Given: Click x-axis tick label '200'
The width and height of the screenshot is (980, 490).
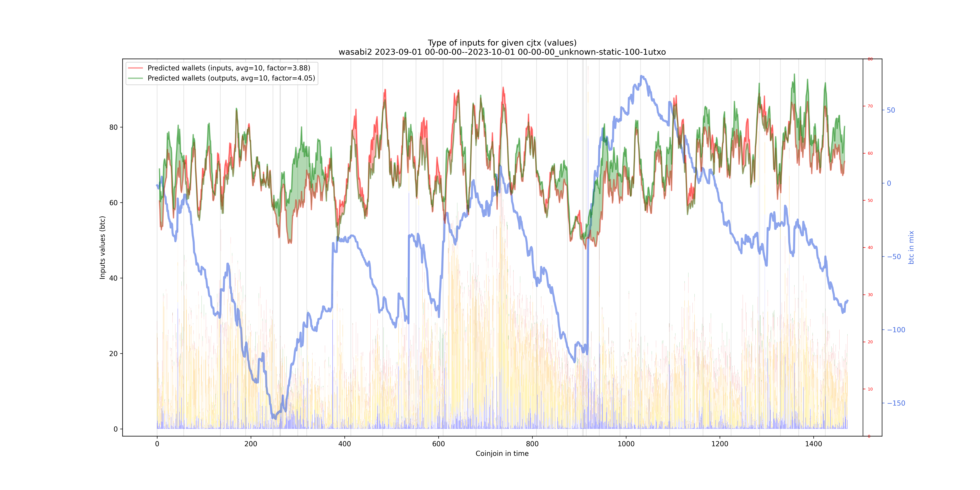Looking at the screenshot, I should click(251, 444).
